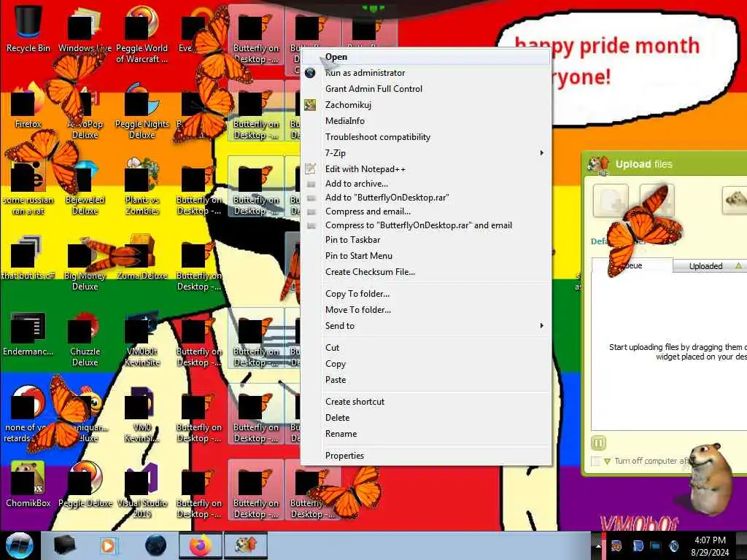Open the Firefox desktop shortcut
The width and height of the screenshot is (747, 560).
point(28,106)
